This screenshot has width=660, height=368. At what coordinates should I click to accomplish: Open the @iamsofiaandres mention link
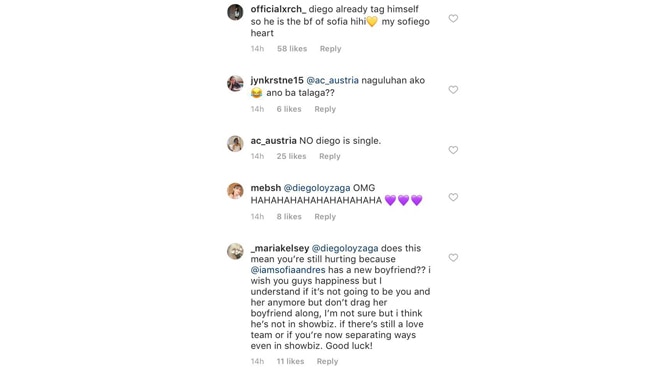pyautogui.click(x=288, y=270)
